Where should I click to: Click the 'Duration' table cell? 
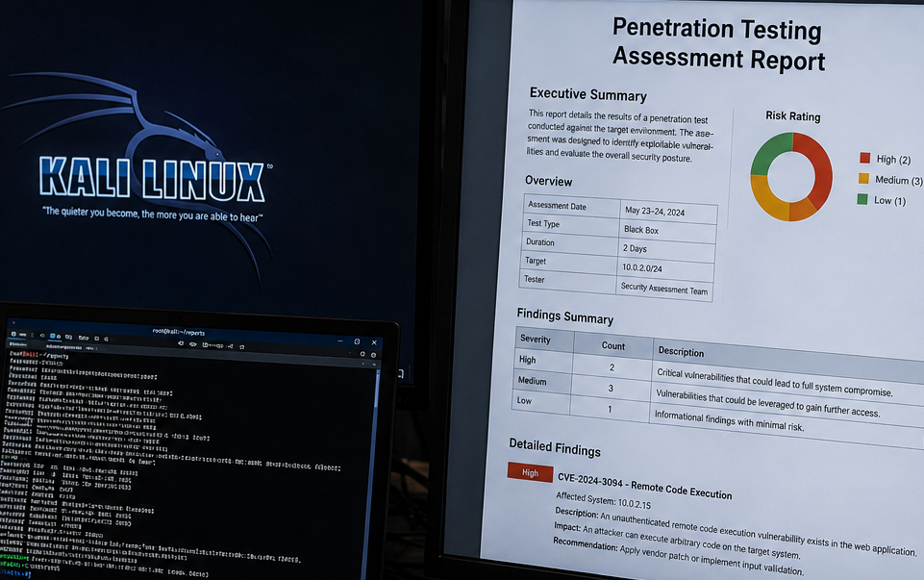point(569,242)
